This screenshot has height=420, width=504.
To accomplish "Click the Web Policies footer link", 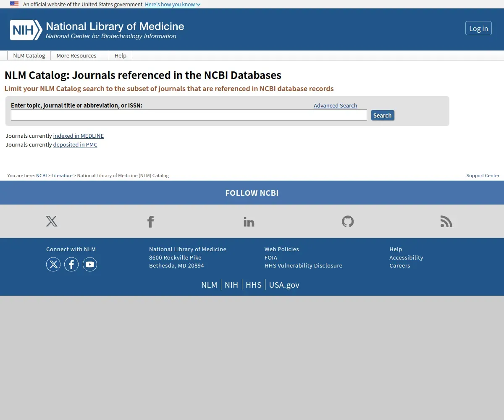I will 282,249.
